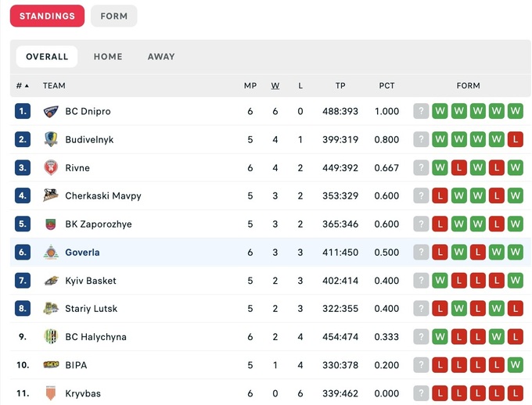Viewport: 532px width, 405px height.
Task: Click the Budivelnyk team logo
Action: (x=51, y=140)
